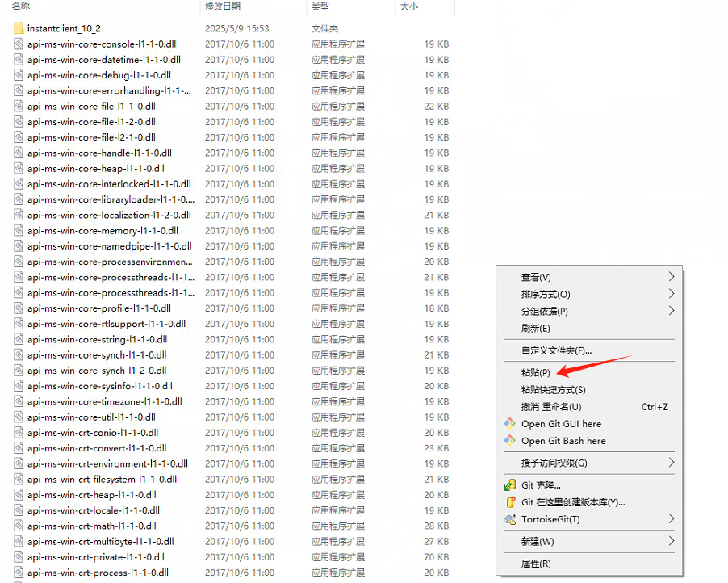Viewport: 728px width, 583px height.
Task: Select file name api-ms-win-core-file-l1-1-0.dll
Action: coord(91,107)
